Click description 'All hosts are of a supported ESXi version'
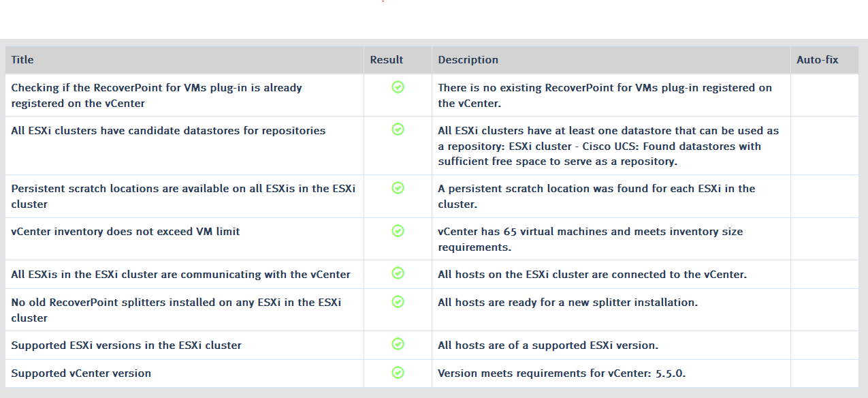The width and height of the screenshot is (868, 398). pos(548,346)
